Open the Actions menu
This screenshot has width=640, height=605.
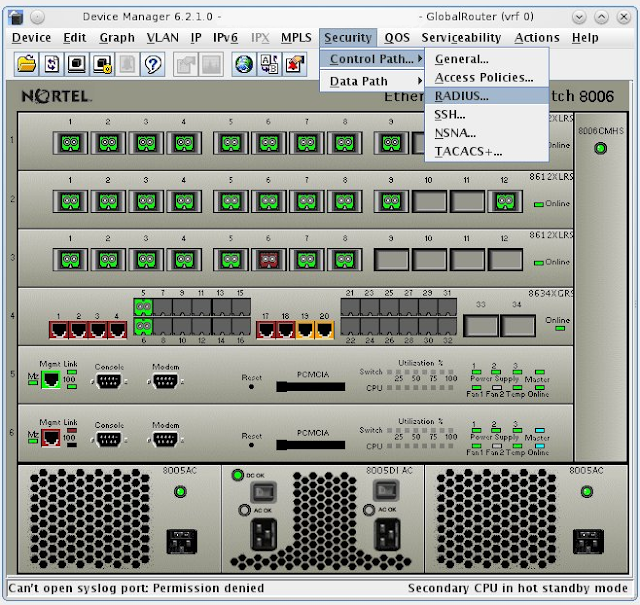tap(537, 38)
